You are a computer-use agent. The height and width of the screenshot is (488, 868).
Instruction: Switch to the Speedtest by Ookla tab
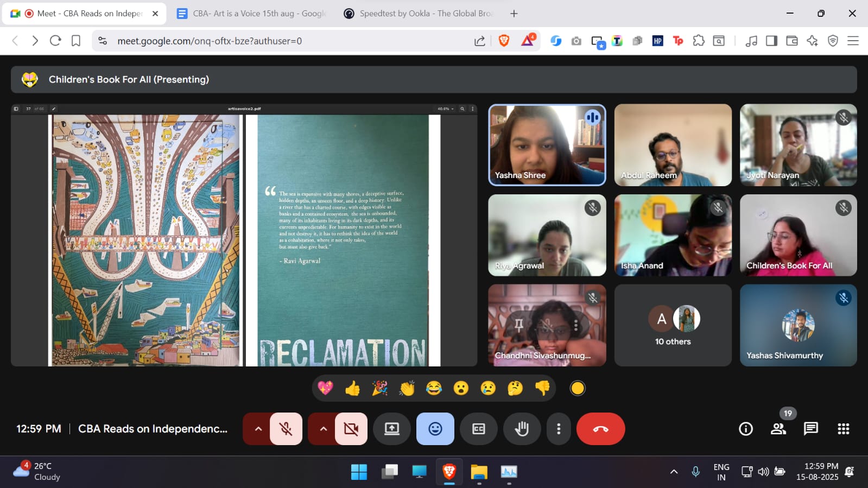coord(419,14)
